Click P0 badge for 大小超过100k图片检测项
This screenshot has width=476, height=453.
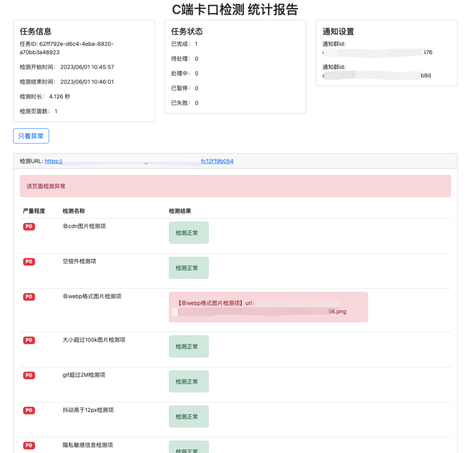pyautogui.click(x=29, y=340)
